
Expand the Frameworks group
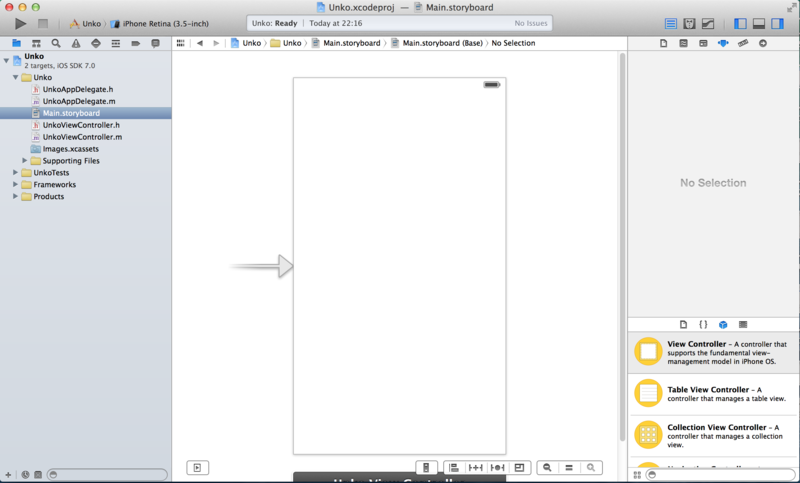(x=16, y=184)
